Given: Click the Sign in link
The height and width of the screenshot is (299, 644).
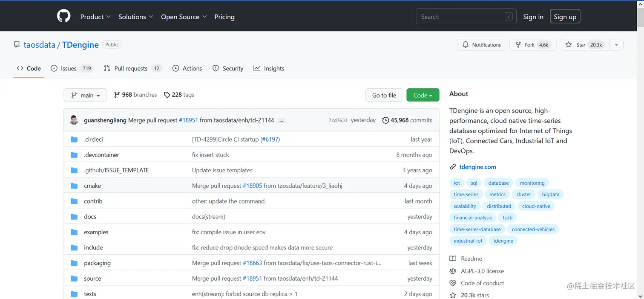Looking at the screenshot, I should click(533, 17).
